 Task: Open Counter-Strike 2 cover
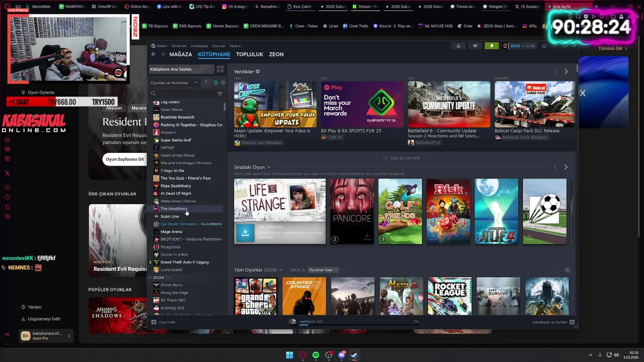304,296
